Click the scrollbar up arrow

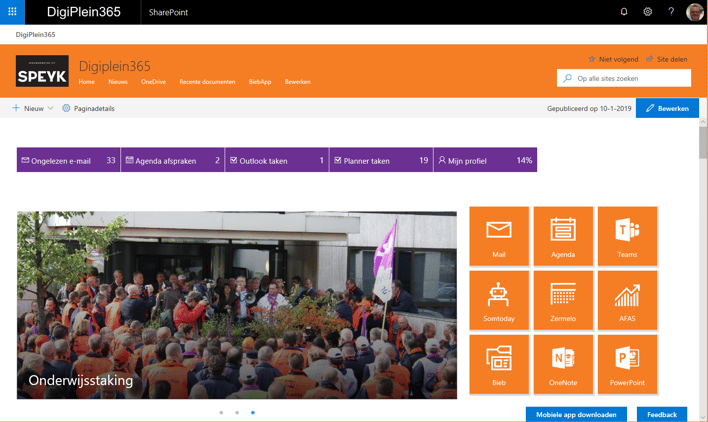pos(703,122)
